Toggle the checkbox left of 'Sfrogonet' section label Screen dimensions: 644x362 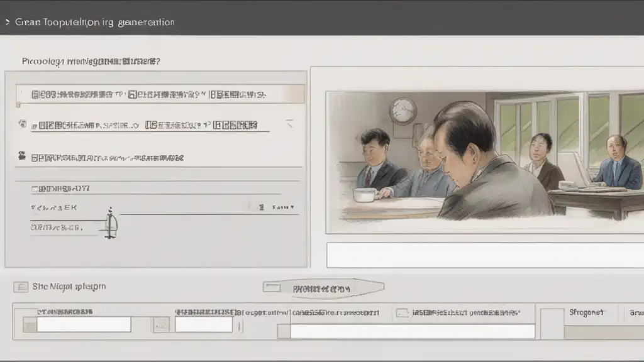pyautogui.click(x=552, y=324)
